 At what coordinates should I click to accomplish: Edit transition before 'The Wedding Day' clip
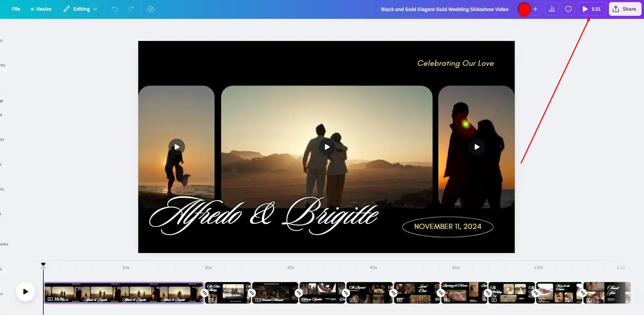(488, 293)
